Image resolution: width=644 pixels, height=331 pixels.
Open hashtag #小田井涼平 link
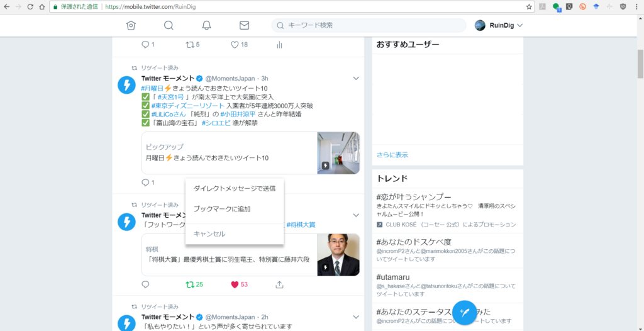point(238,115)
